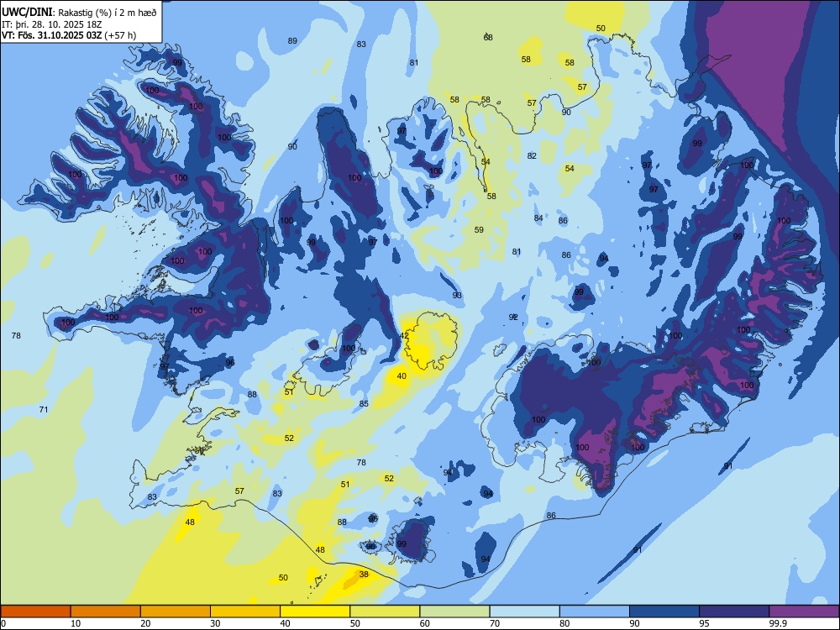Click the map value '59'
Viewport: 840px width, 630px height.
479,230
